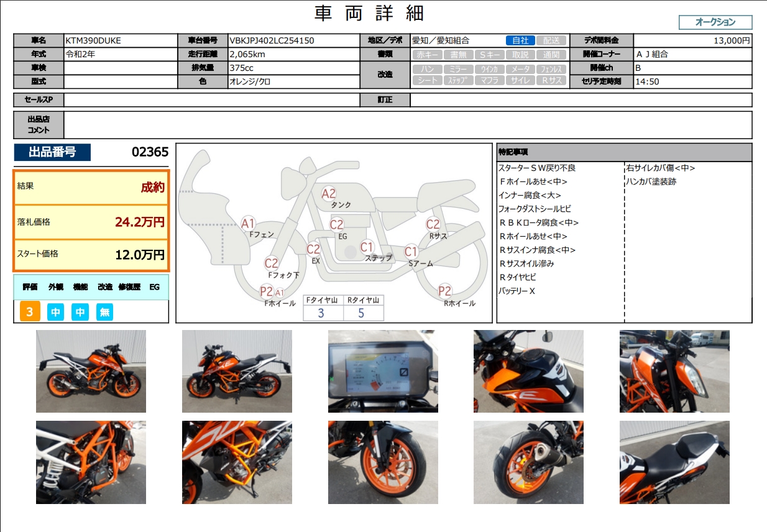Viewport: 767px width, 532px height.
Task: Open the black seat photo thumbnail
Action: click(674, 462)
